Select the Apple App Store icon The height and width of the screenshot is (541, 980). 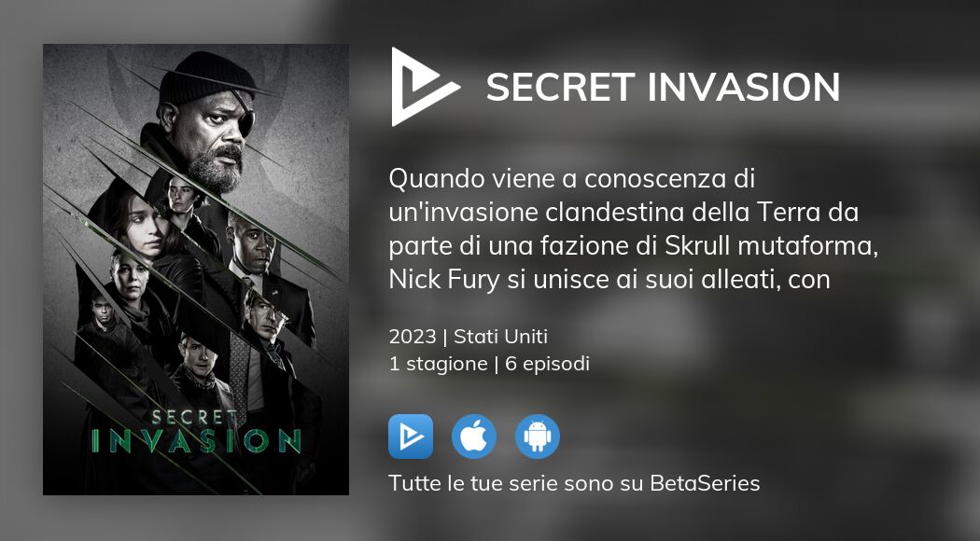(x=474, y=437)
